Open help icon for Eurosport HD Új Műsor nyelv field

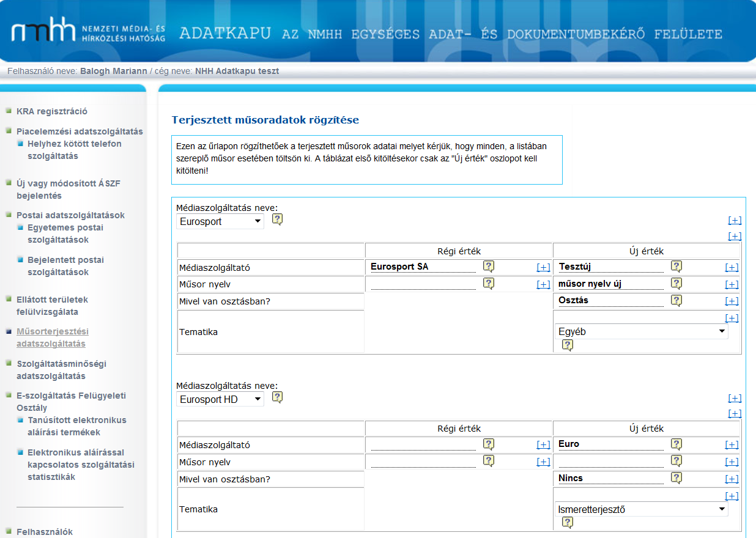(676, 460)
